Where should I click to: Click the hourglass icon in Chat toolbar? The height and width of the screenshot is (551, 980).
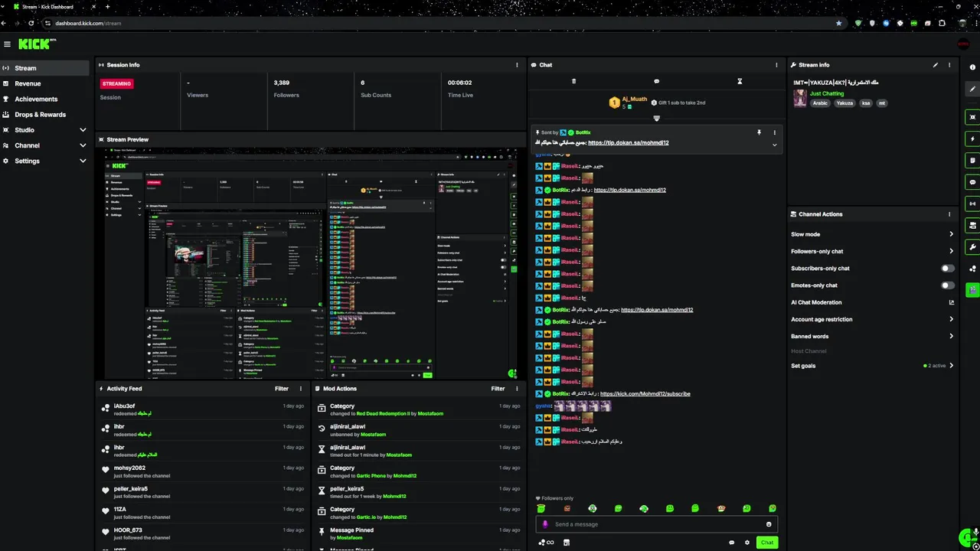coord(740,81)
